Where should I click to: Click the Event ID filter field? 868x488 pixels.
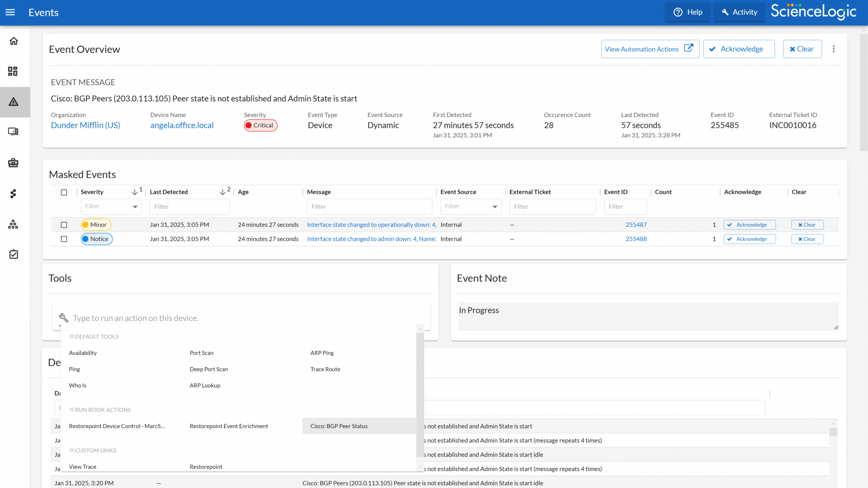[625, 206]
